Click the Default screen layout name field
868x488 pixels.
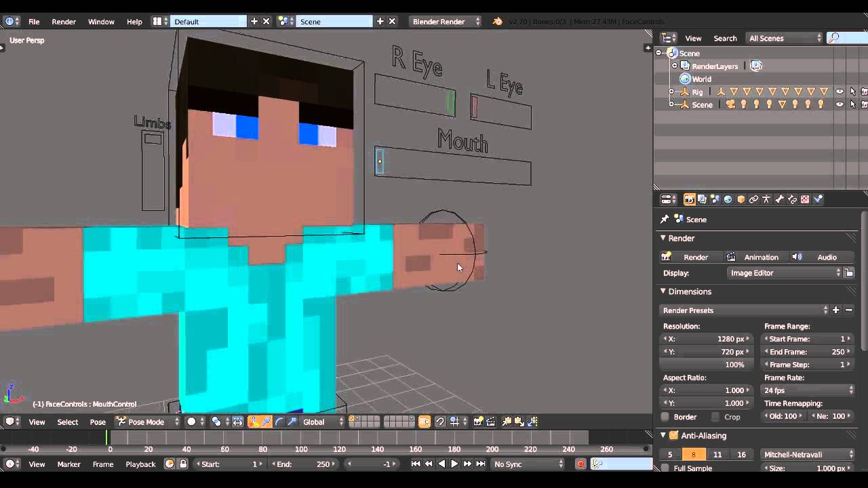click(209, 22)
